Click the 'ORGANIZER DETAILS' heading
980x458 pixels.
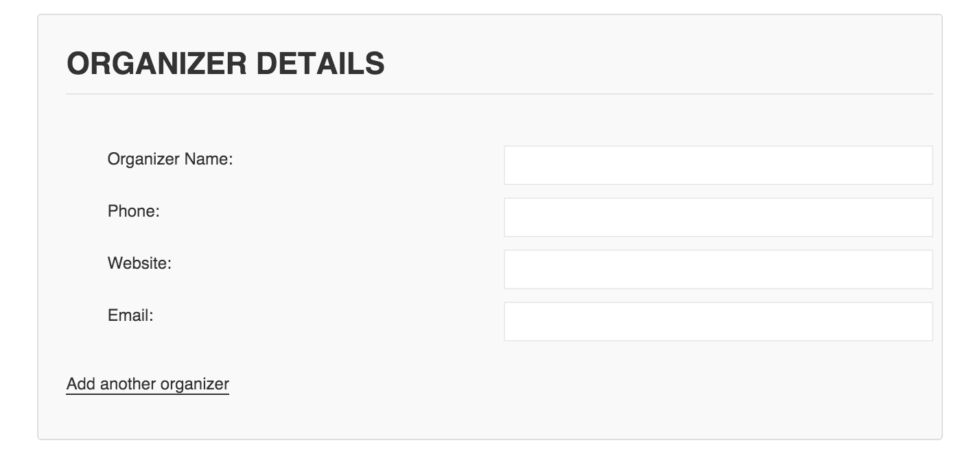point(225,64)
